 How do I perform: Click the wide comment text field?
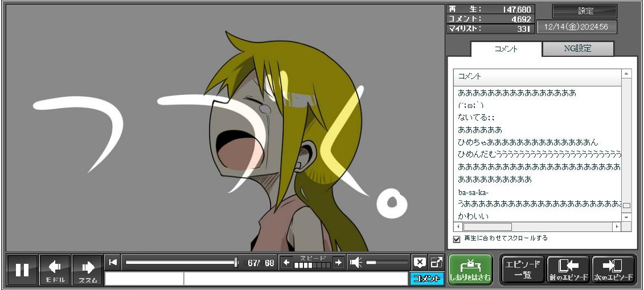pyautogui.click(x=295, y=279)
